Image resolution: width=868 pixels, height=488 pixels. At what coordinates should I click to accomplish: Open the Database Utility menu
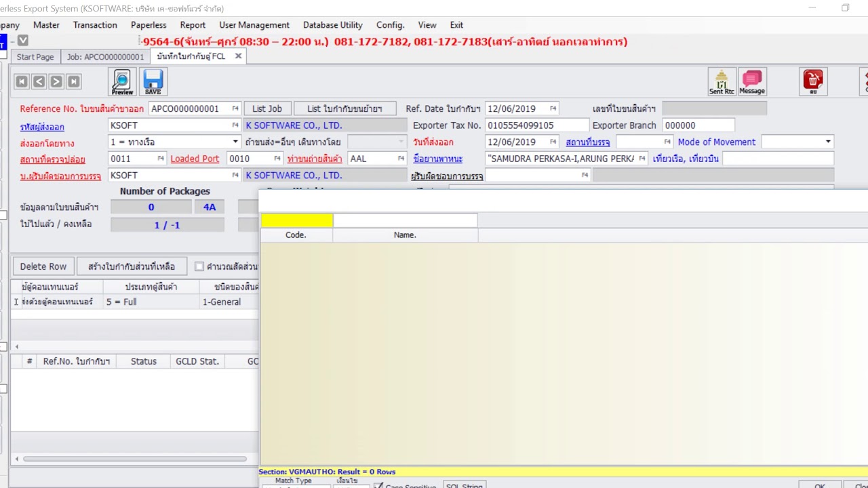tap(332, 25)
